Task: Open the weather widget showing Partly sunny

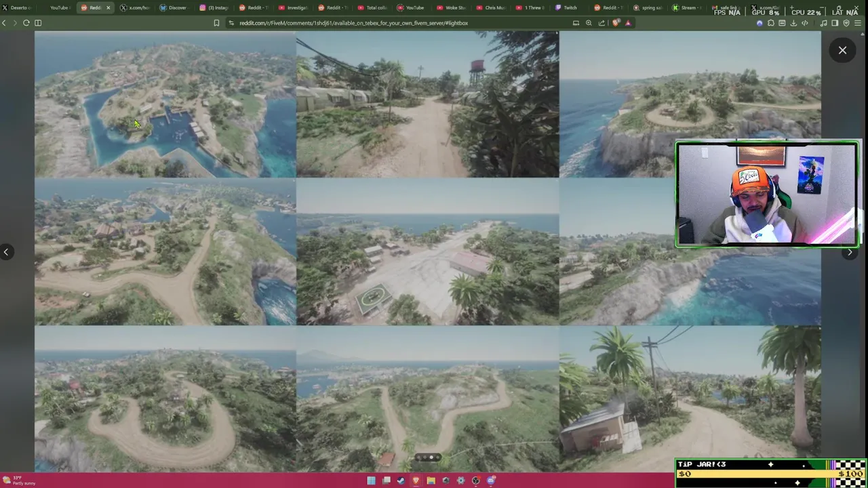Action: 19,481
